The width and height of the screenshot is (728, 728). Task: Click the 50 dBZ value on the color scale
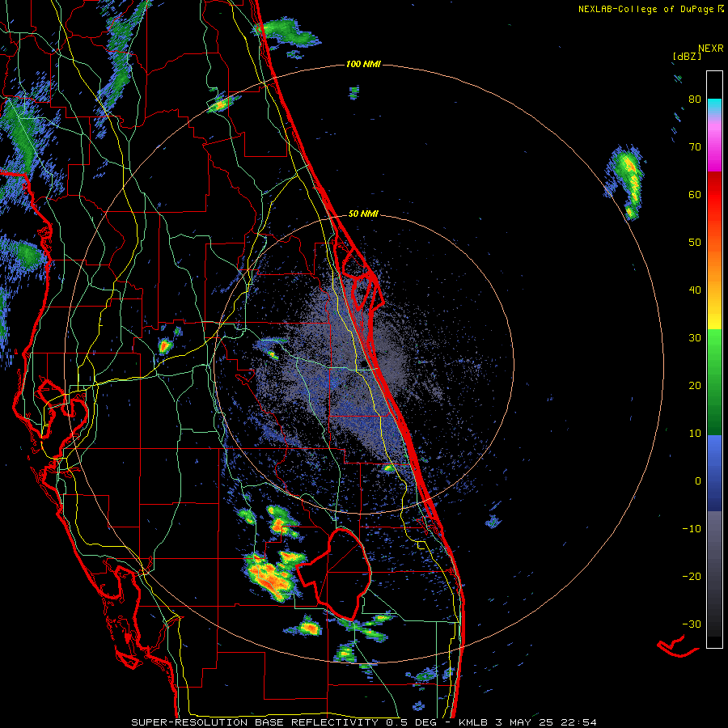click(695, 243)
